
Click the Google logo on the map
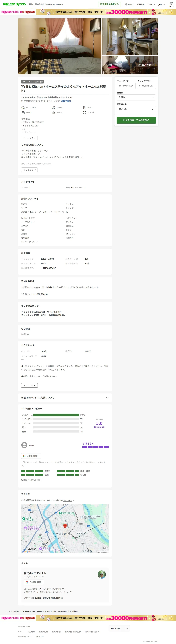pyautogui.click(x=26, y=551)
